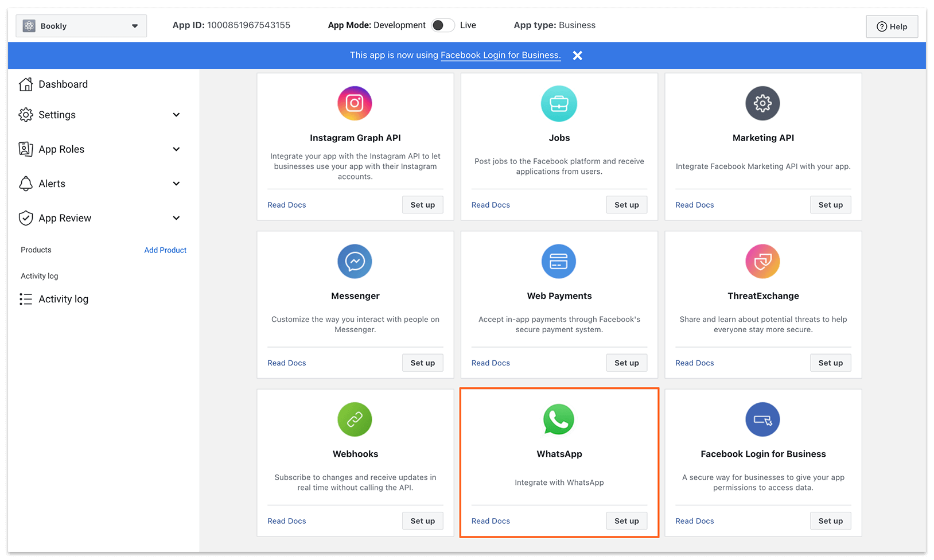The height and width of the screenshot is (560, 934).
Task: Set up Facebook Login for Business
Action: pyautogui.click(x=830, y=521)
